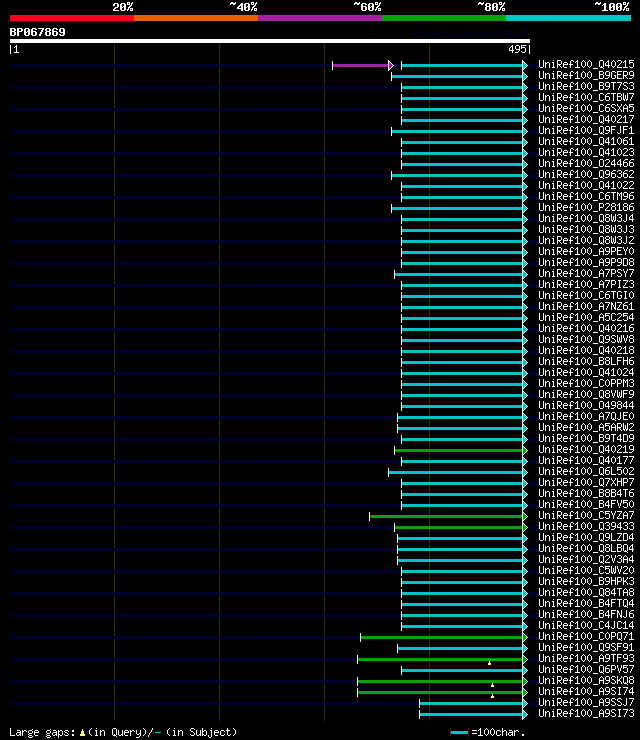640x740 pixels.
Task: Open the UniRef100_Q40177 hit label
Action: coord(586,460)
